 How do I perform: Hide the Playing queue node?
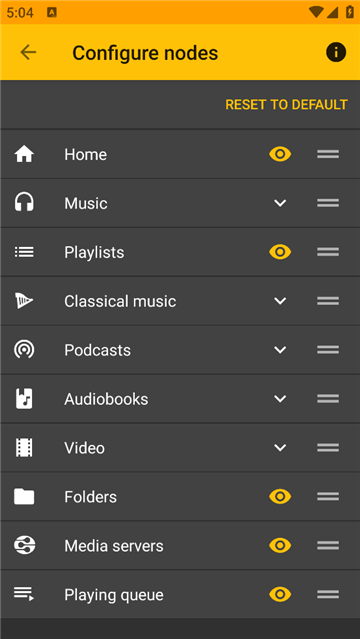(280, 594)
